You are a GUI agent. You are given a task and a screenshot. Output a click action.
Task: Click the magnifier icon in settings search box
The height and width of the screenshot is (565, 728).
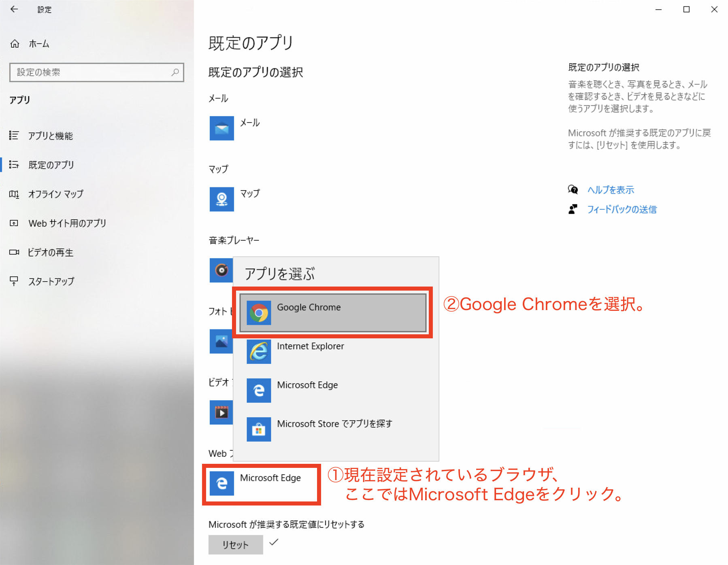click(x=175, y=72)
